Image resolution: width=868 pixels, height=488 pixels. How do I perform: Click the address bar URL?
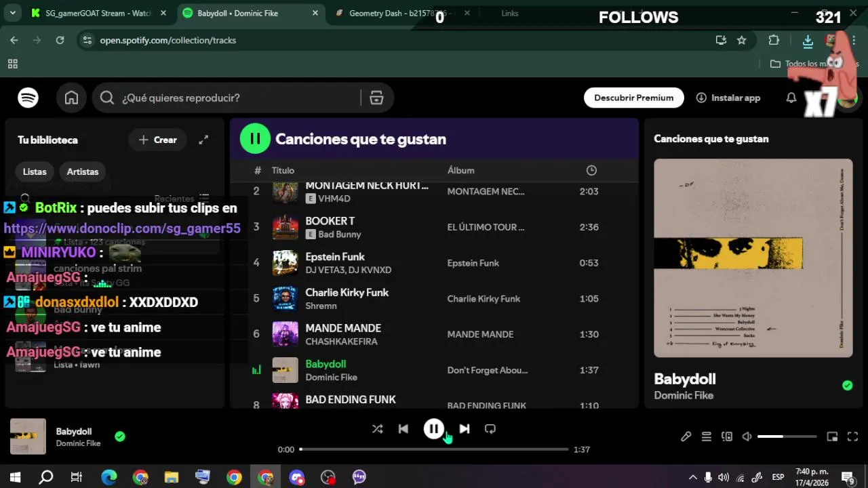168,40
